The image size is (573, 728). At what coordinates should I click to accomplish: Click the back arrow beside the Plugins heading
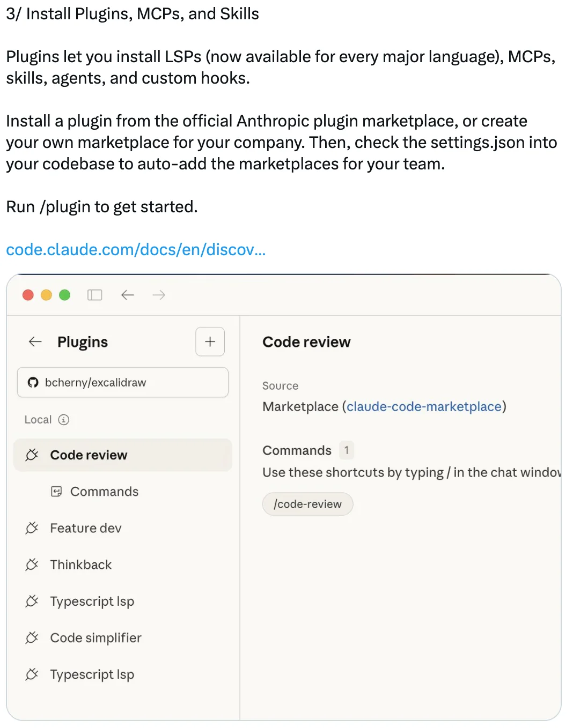34,341
